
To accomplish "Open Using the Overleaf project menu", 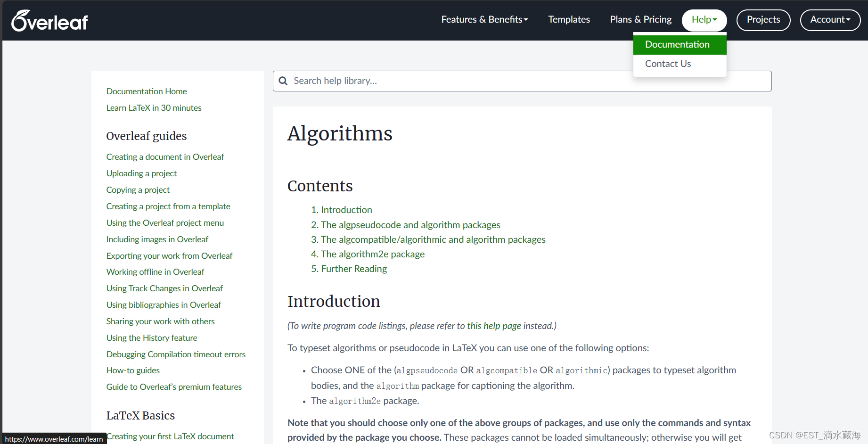I will click(165, 223).
